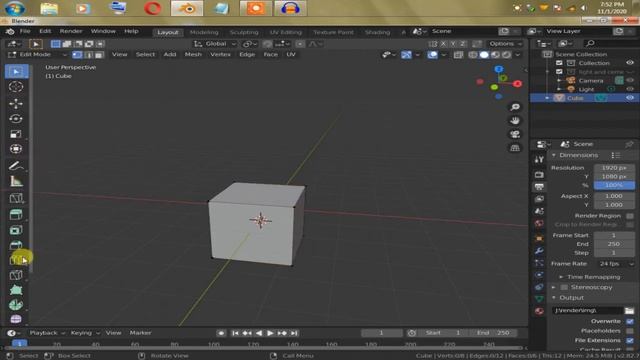
Task: Open the Keying dropdown in timeline
Action: [x=84, y=333]
